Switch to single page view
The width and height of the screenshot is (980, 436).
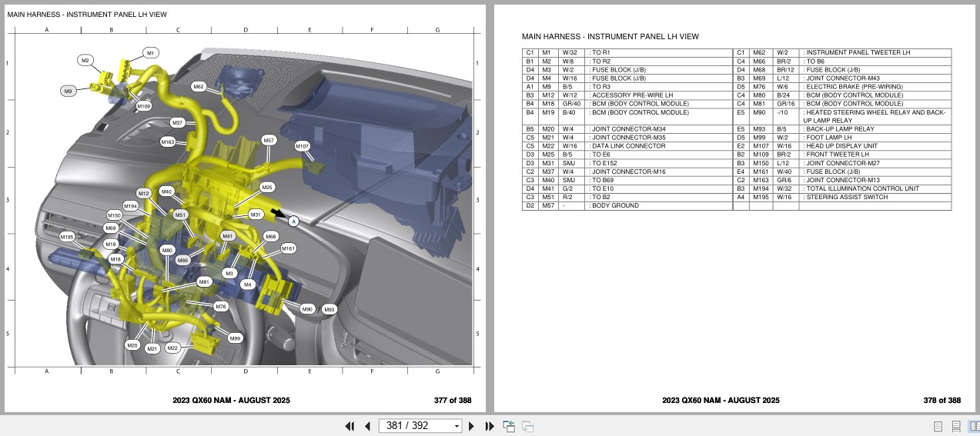(x=938, y=426)
